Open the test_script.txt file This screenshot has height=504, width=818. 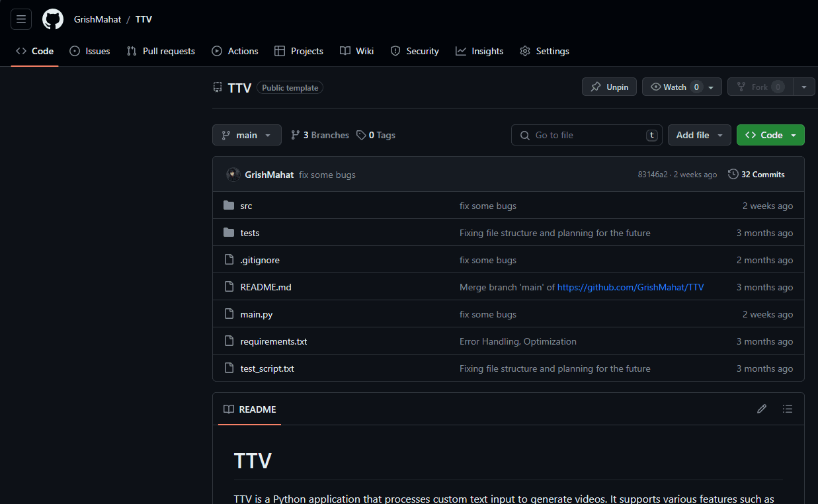pos(267,368)
